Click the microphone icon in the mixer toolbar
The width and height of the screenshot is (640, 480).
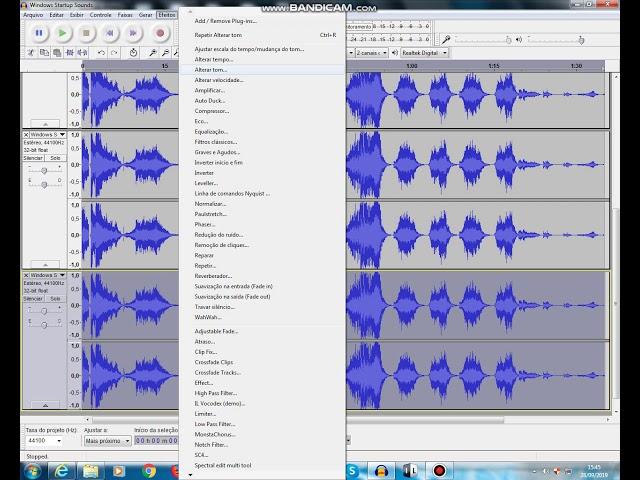click(446, 40)
